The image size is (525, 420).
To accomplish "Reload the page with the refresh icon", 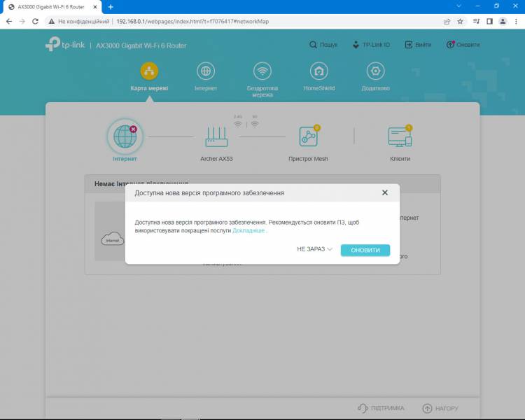I will click(35, 22).
